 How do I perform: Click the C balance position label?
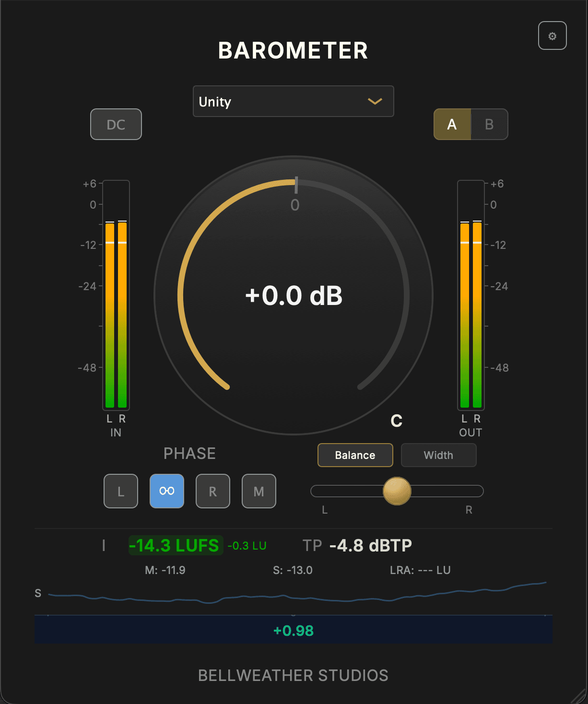pyautogui.click(x=397, y=421)
